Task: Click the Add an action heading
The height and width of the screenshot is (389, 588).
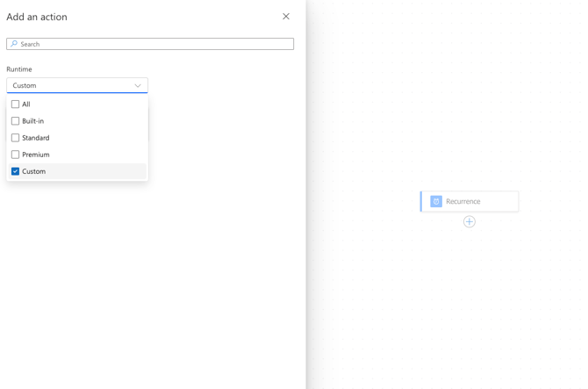Action: point(37,17)
